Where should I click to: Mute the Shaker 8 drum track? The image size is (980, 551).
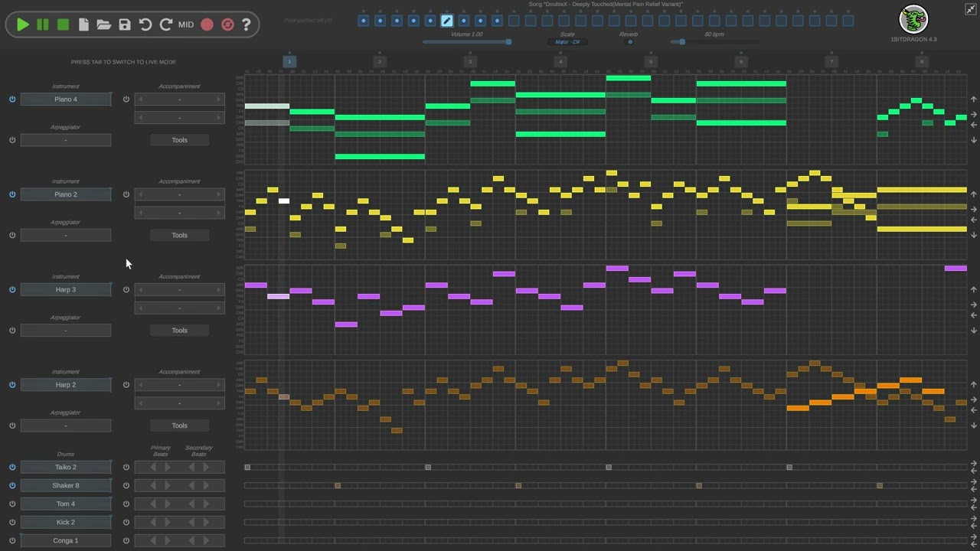point(12,485)
